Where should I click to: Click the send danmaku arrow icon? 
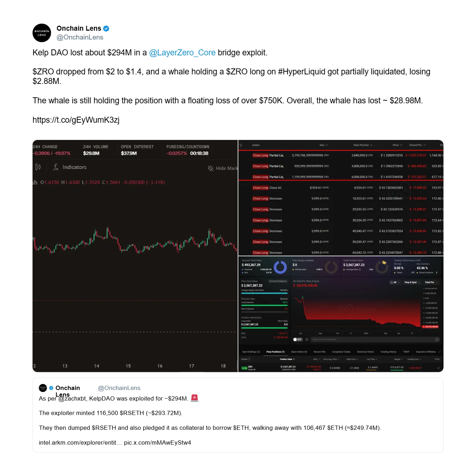437,340
